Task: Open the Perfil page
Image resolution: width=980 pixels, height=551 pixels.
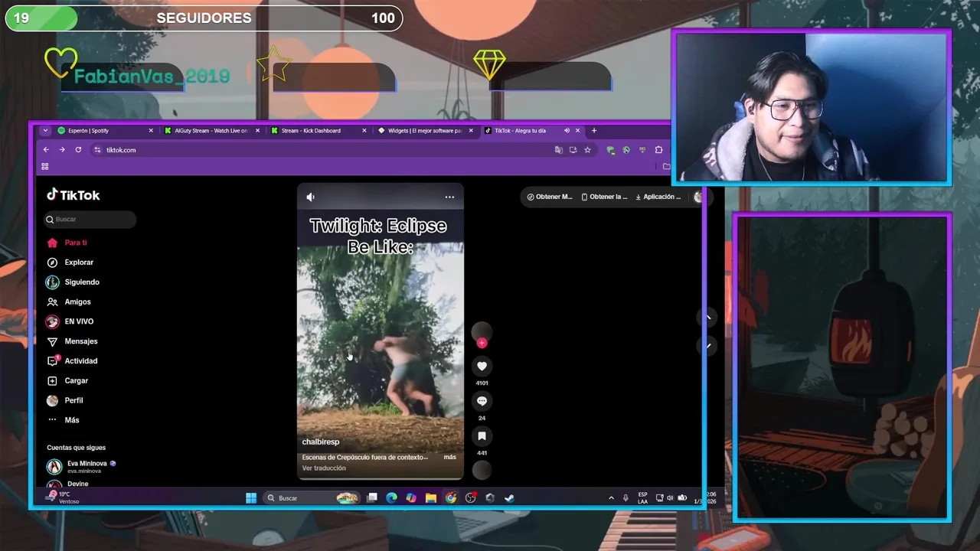Action: (73, 401)
